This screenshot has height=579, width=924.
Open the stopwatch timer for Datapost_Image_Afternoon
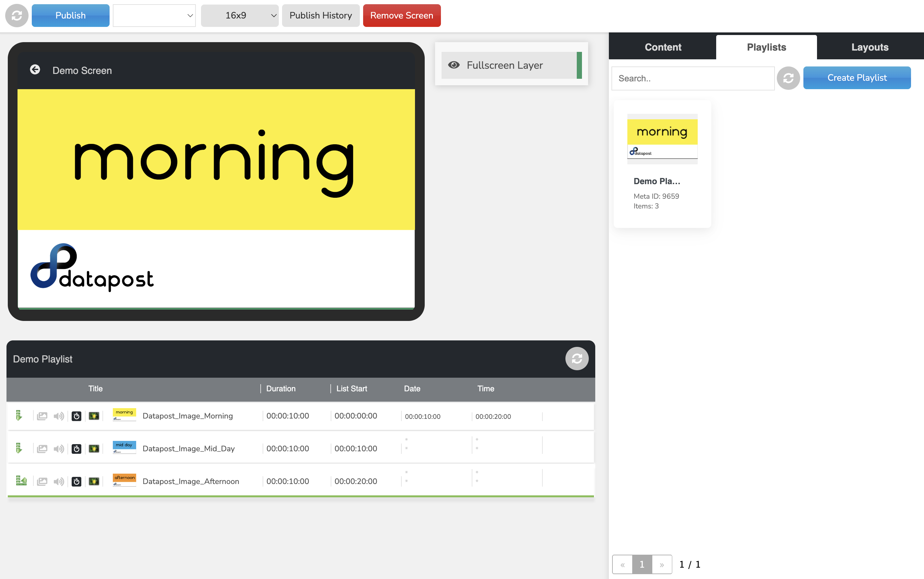77,481
